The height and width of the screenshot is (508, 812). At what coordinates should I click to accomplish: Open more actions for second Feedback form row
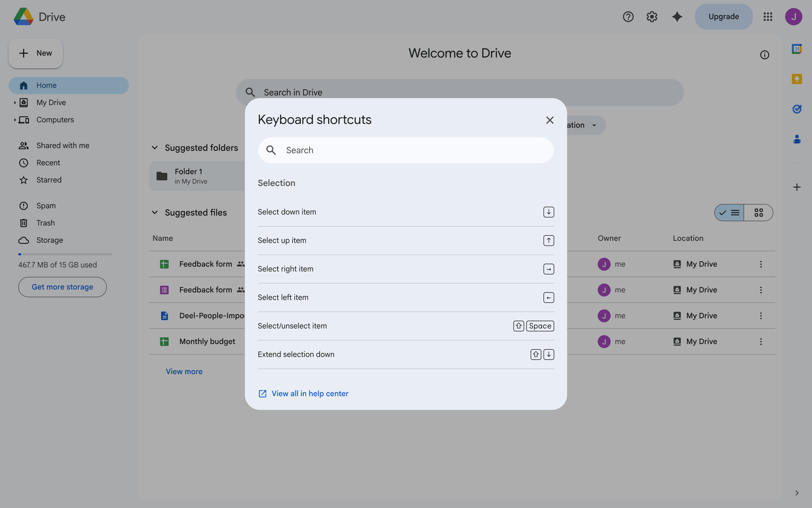761,290
